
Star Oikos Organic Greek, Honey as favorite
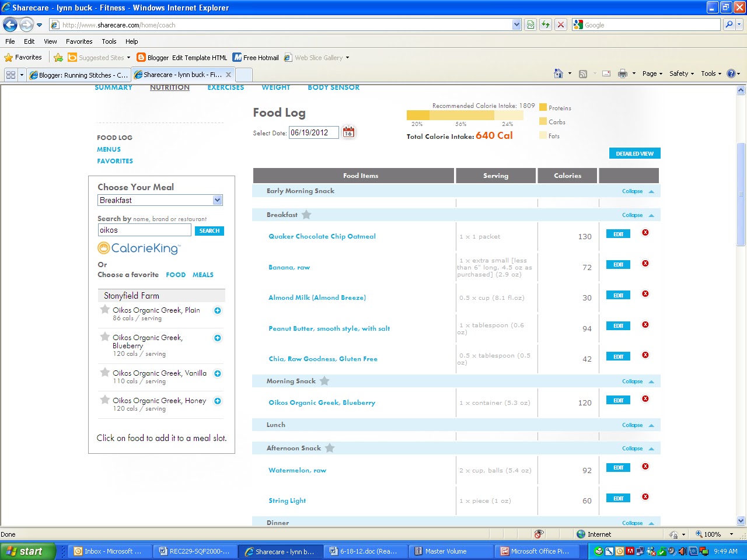[105, 400]
